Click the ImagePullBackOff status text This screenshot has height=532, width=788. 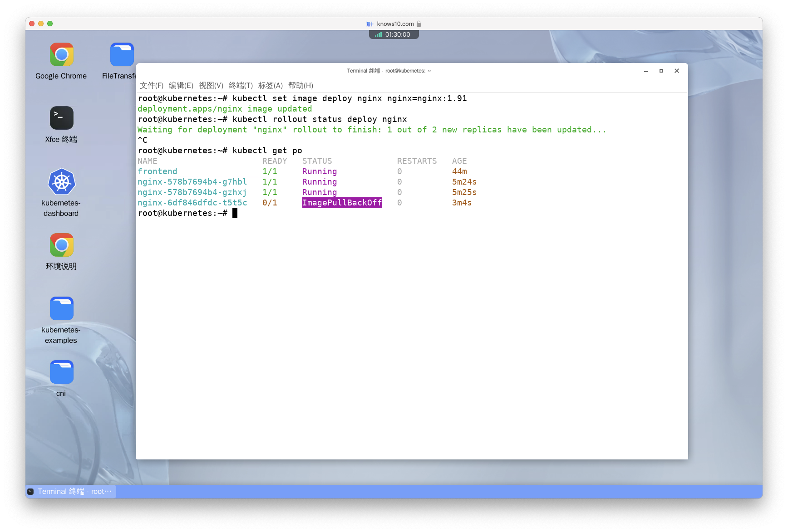click(342, 203)
